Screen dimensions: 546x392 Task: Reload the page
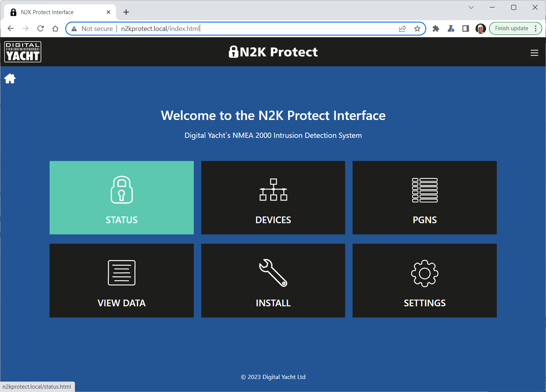click(x=41, y=29)
